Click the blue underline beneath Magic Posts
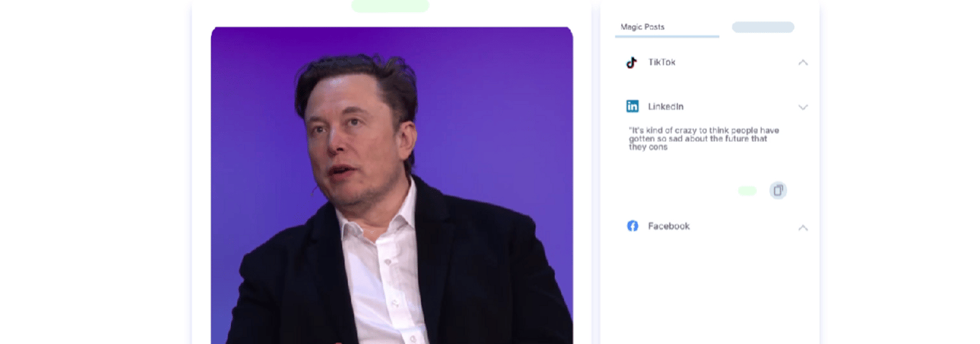Viewport: 980px width, 344px height. click(x=667, y=36)
